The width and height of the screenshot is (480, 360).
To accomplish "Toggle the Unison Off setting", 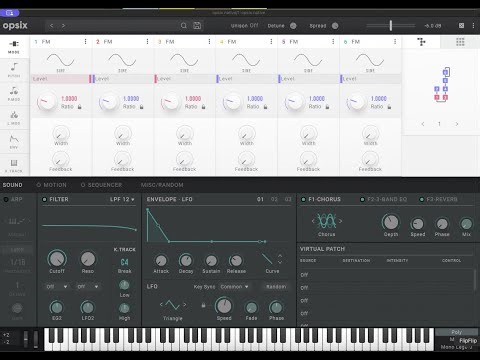I will click(245, 25).
